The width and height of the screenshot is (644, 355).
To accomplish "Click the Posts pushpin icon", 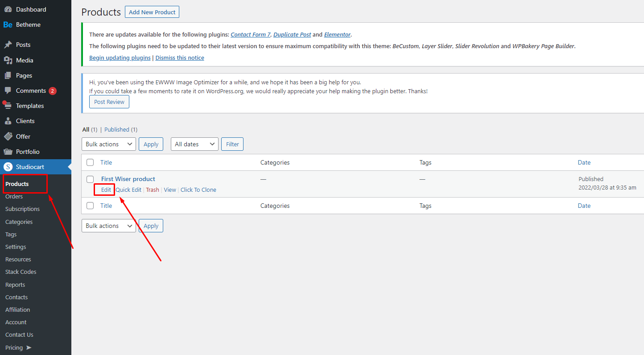I will pyautogui.click(x=8, y=45).
